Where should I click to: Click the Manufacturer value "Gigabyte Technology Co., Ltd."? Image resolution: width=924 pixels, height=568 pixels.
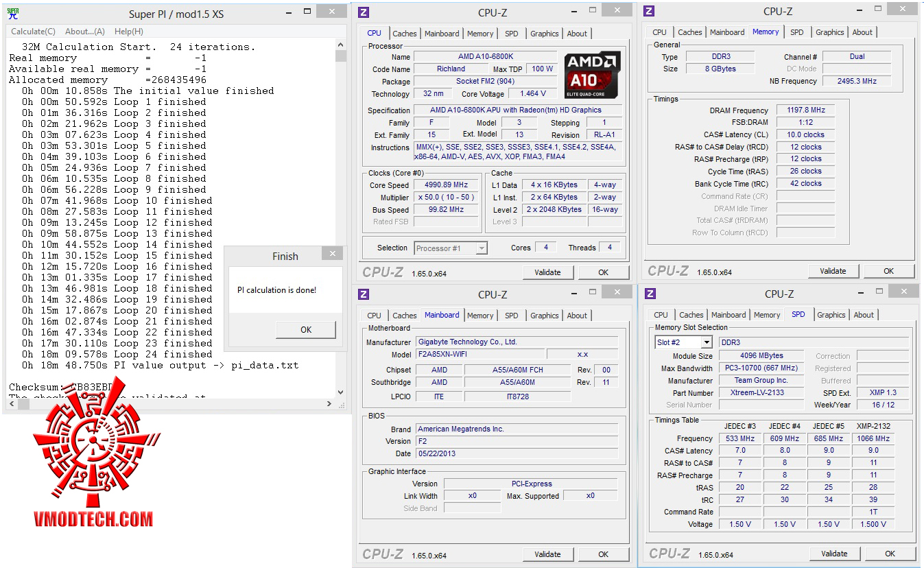(x=517, y=342)
